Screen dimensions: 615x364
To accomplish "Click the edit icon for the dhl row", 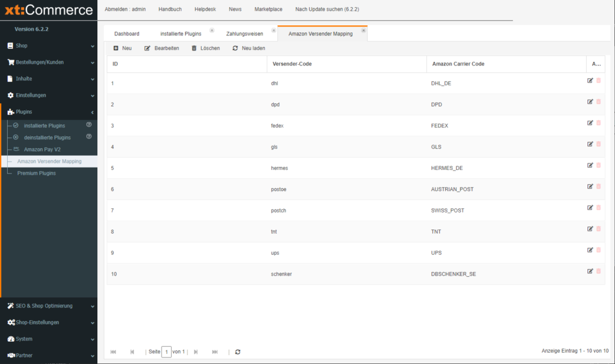I will (x=590, y=80).
